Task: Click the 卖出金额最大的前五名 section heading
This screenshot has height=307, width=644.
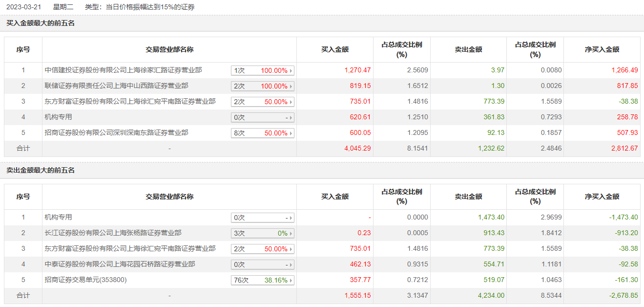Action: click(41, 170)
